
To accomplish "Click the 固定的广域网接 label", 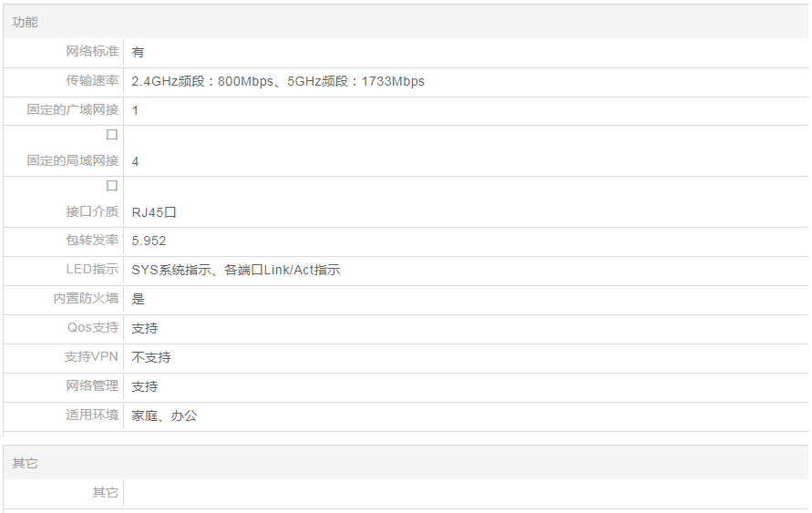I will click(x=73, y=109).
